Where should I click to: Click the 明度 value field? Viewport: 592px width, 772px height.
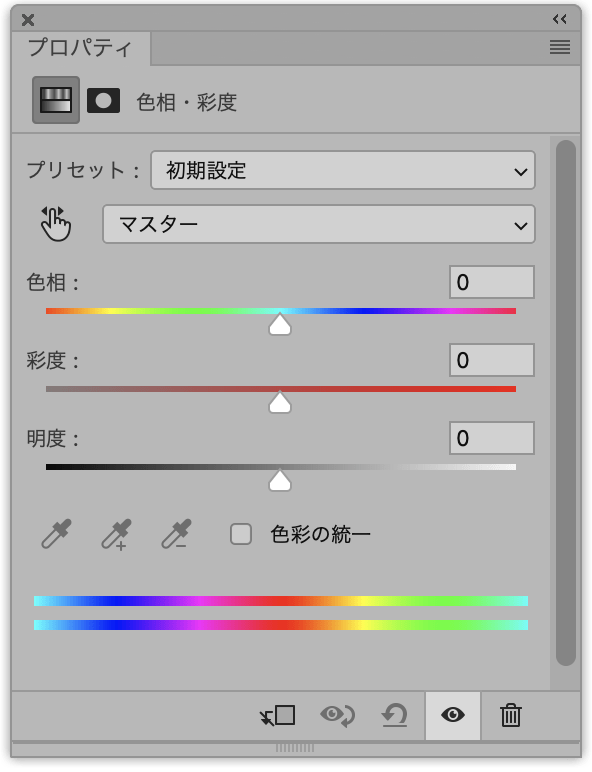click(x=492, y=438)
